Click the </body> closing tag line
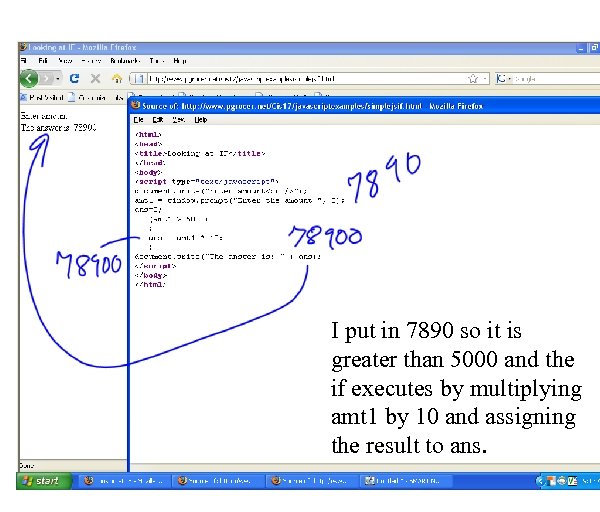Image resolution: width=600 pixels, height=512 pixels. [x=151, y=275]
